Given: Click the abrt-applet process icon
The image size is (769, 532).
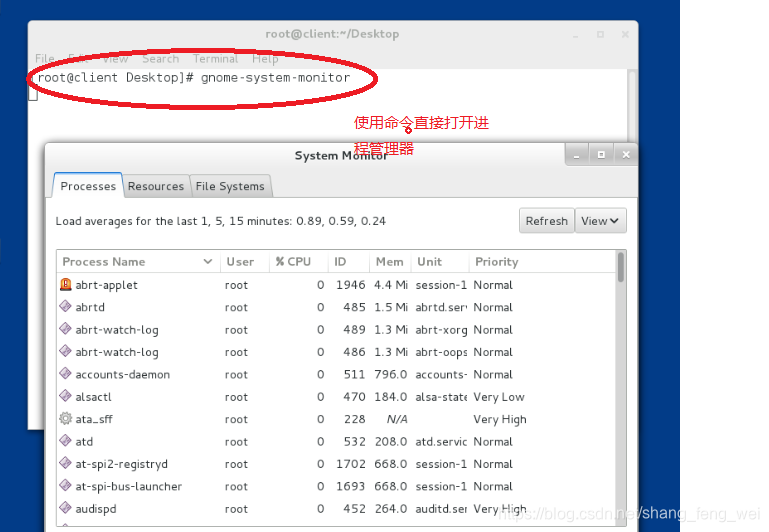Looking at the screenshot, I should pyautogui.click(x=65, y=284).
